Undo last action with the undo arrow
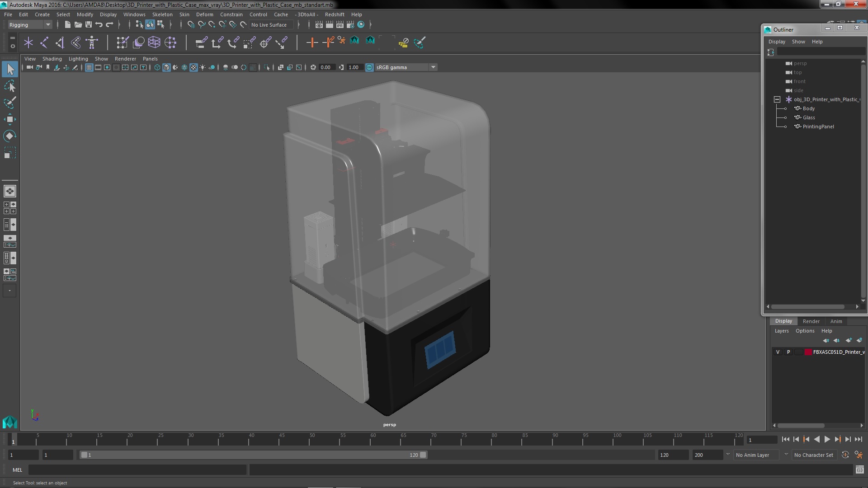 [x=99, y=25]
